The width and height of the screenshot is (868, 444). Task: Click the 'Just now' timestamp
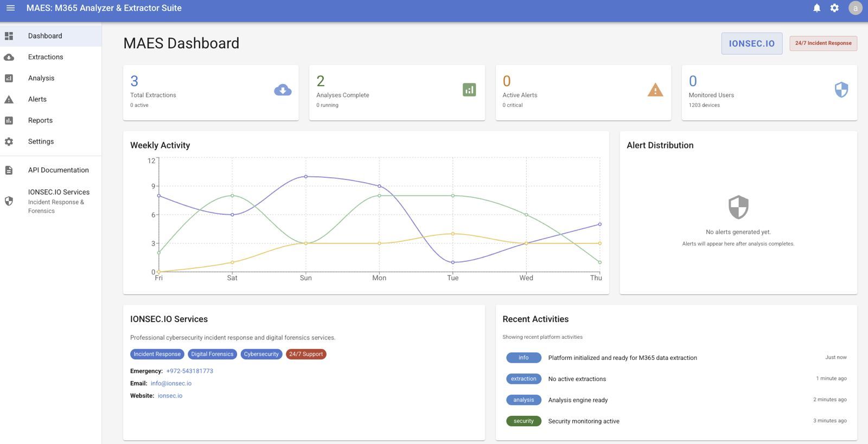pyautogui.click(x=836, y=357)
